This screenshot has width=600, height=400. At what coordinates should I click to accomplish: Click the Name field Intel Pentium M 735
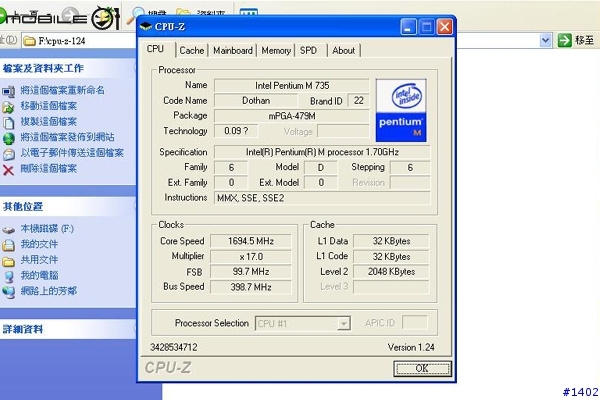(292, 86)
